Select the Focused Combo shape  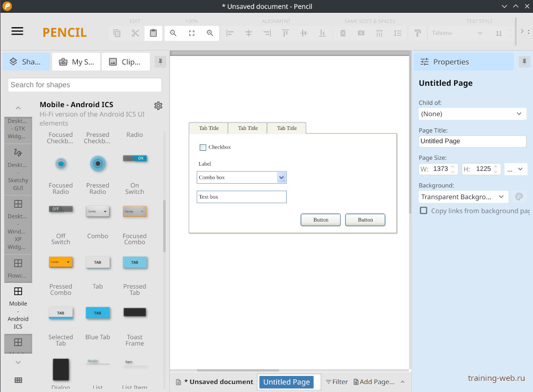(x=135, y=211)
